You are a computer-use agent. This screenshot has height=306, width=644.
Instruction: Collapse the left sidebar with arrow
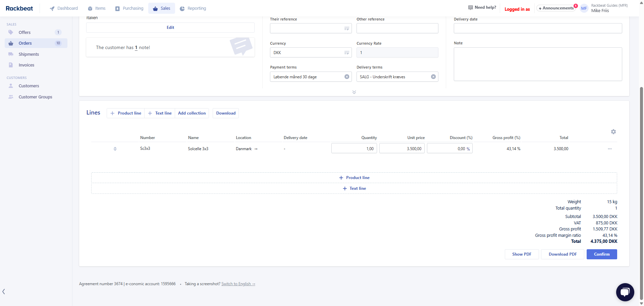[x=4, y=292]
